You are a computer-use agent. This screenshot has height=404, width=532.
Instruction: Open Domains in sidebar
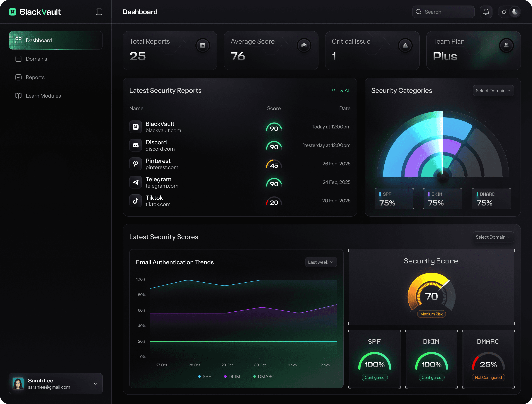click(x=56, y=59)
